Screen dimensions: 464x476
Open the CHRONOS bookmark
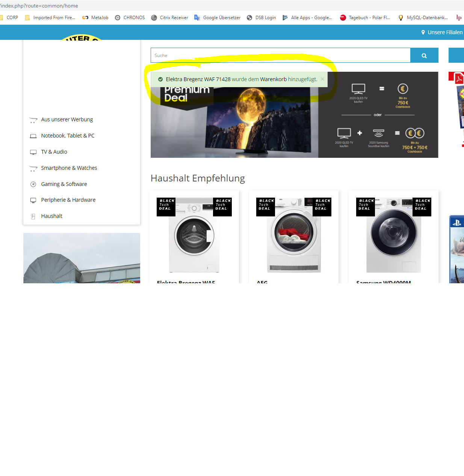pyautogui.click(x=130, y=18)
